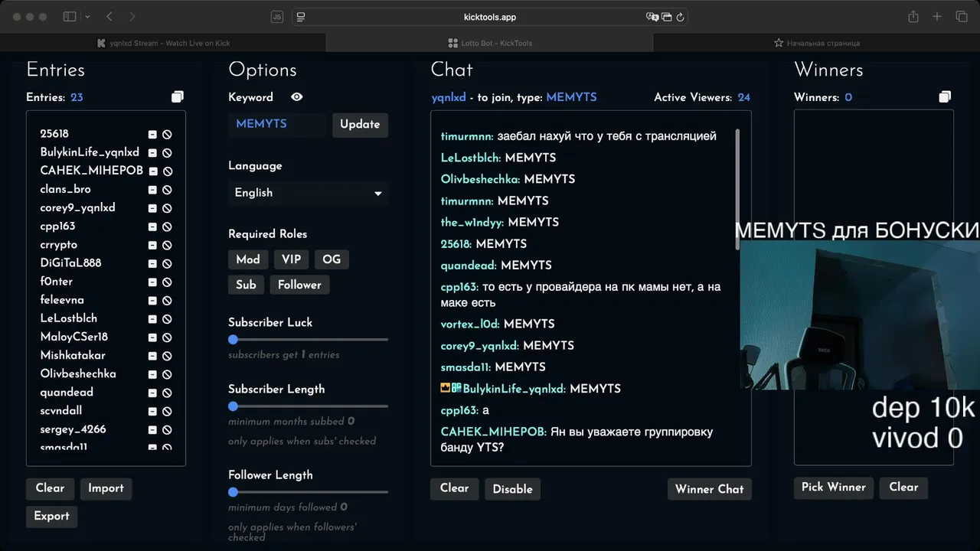This screenshot has height=551, width=980.
Task: Click the translate icon in the address bar
Action: pyautogui.click(x=652, y=17)
